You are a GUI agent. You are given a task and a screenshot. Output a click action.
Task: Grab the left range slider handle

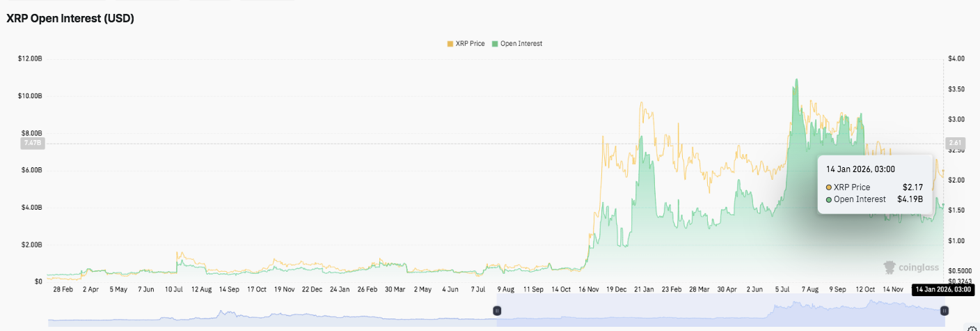click(x=497, y=311)
